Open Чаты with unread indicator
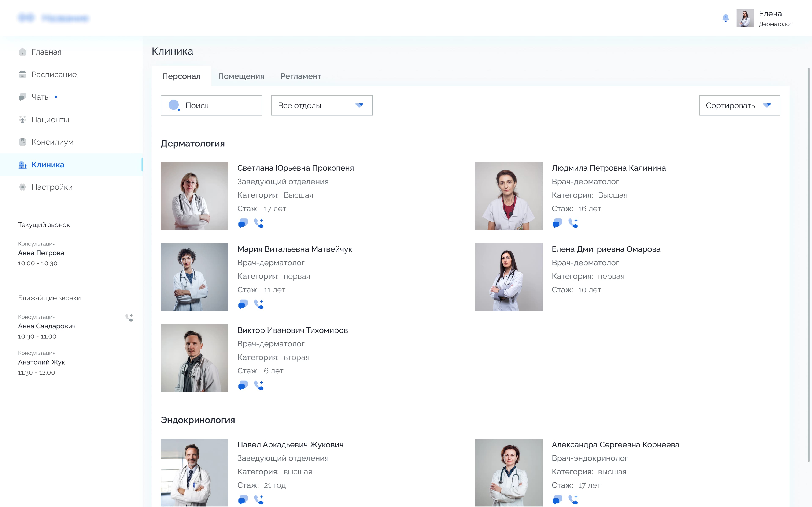The height and width of the screenshot is (507, 812). (41, 97)
